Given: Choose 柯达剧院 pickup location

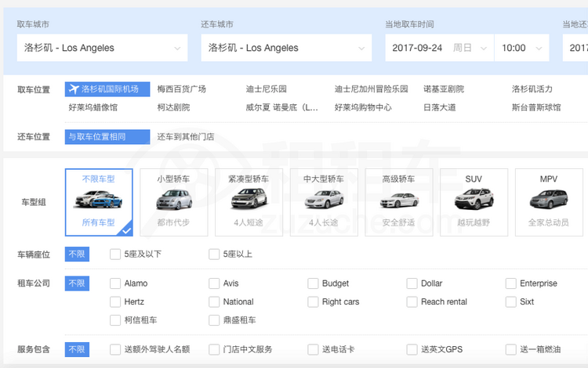Looking at the screenshot, I should [x=173, y=107].
